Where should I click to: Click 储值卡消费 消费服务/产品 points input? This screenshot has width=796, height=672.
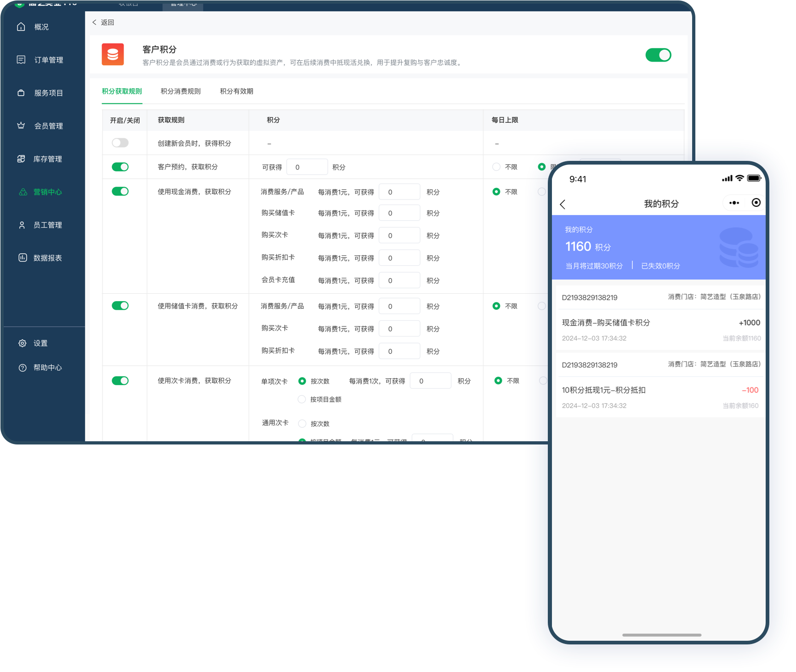pyautogui.click(x=399, y=306)
